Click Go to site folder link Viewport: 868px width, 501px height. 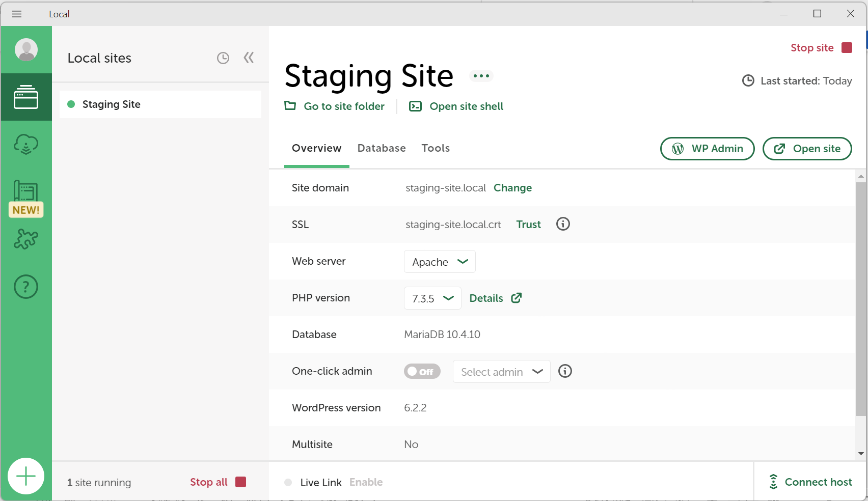(x=344, y=106)
